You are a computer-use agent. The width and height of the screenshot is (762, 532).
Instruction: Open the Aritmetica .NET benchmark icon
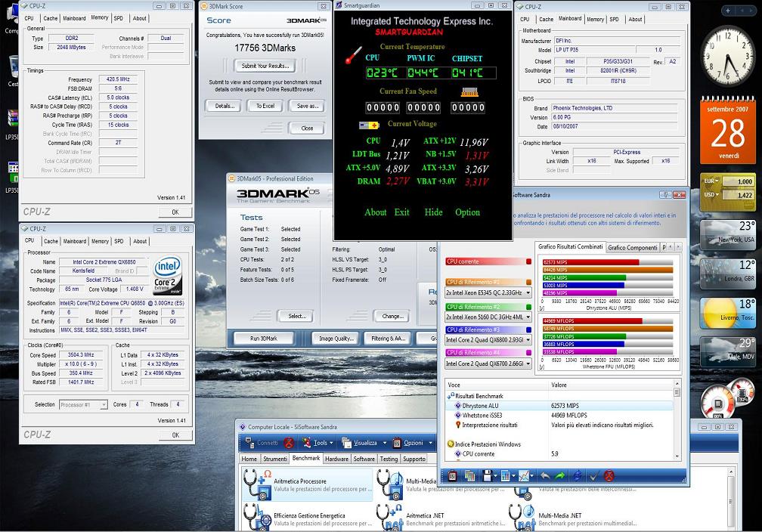point(390,517)
